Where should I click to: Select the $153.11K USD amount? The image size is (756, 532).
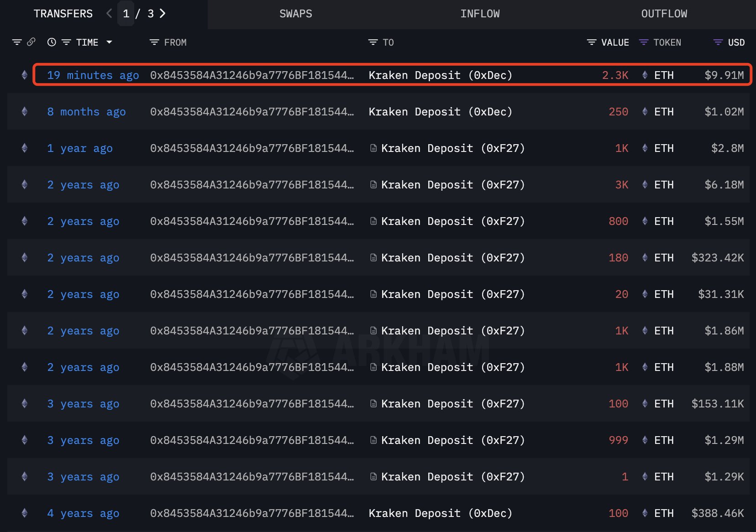click(x=718, y=404)
